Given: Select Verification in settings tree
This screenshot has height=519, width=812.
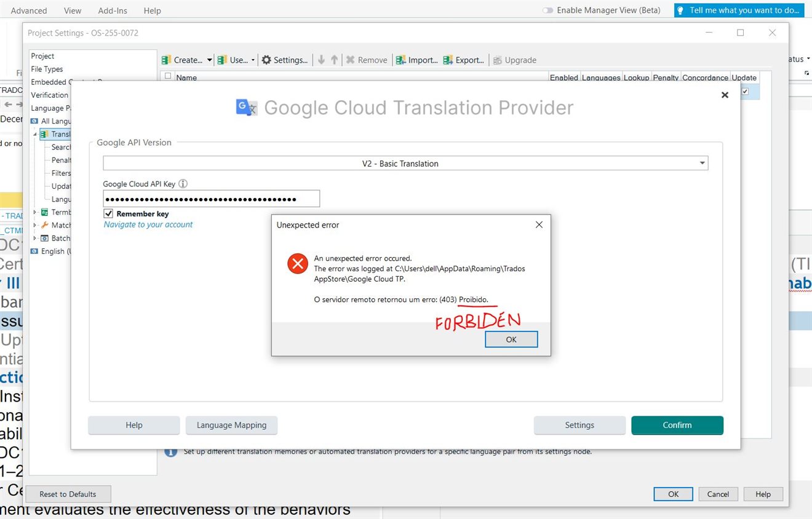Looking at the screenshot, I should pos(50,95).
